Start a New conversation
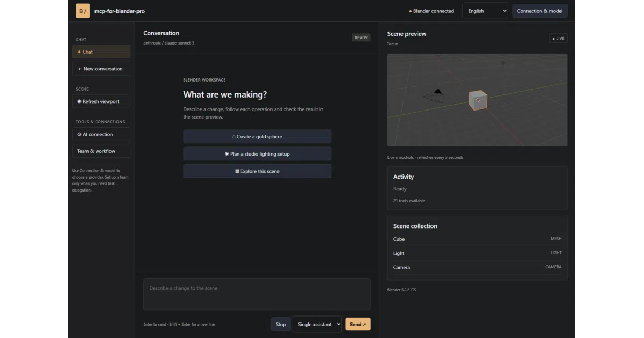This screenshot has width=644, height=338. [101, 69]
